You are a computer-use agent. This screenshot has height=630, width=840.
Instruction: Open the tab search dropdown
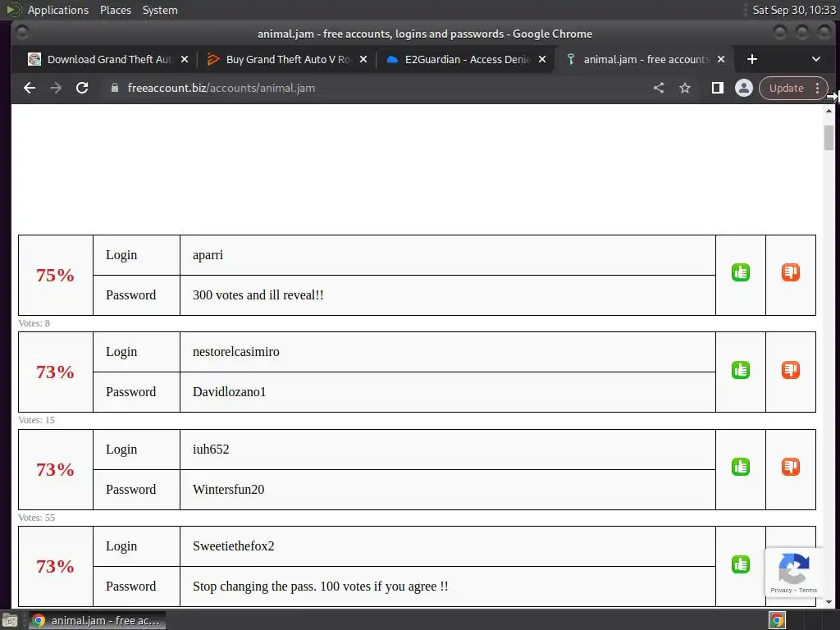tap(816, 59)
